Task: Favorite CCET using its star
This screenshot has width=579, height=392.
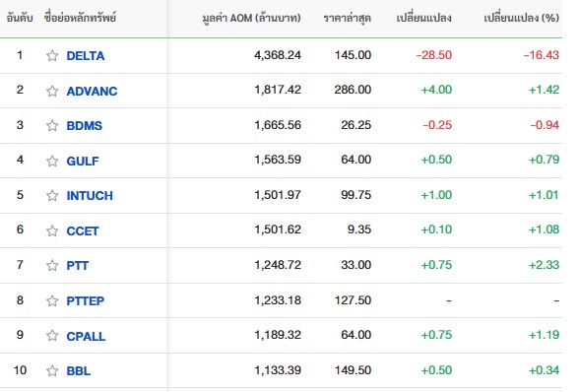Action: pyautogui.click(x=52, y=230)
